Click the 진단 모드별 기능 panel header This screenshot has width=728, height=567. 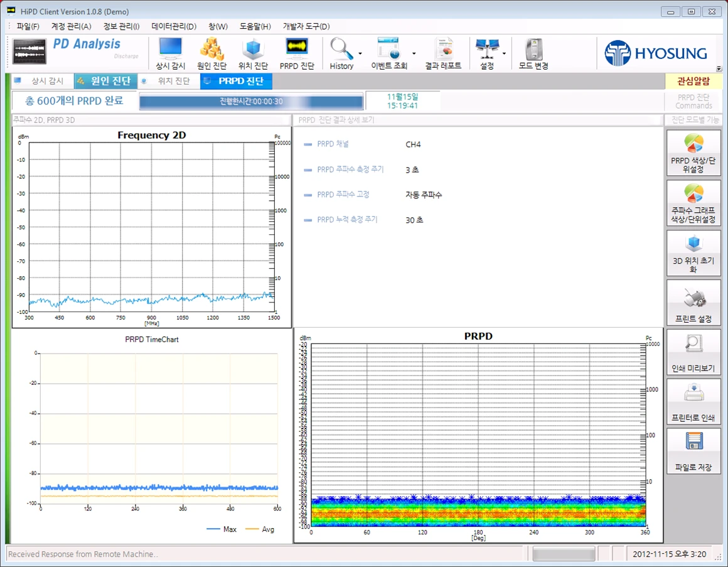coord(695,120)
